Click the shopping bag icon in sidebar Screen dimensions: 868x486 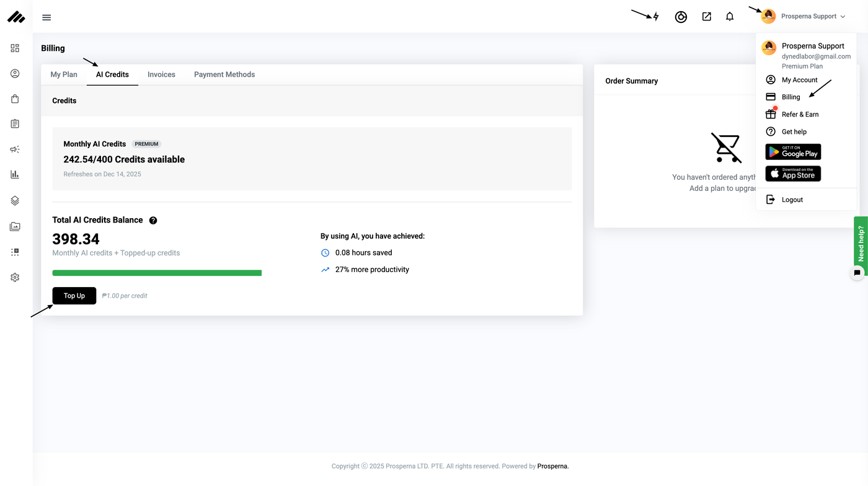pyautogui.click(x=15, y=99)
